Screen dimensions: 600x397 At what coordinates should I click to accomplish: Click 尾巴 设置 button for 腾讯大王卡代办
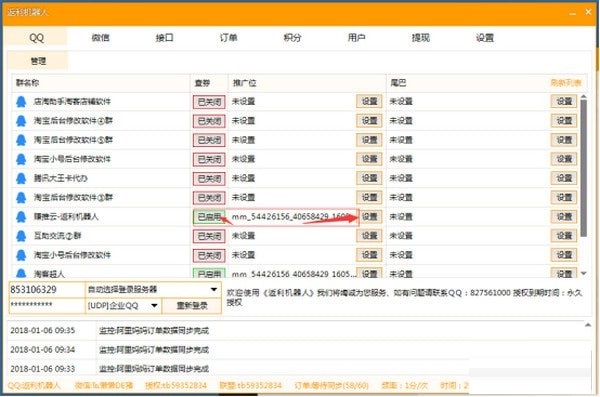click(x=564, y=178)
